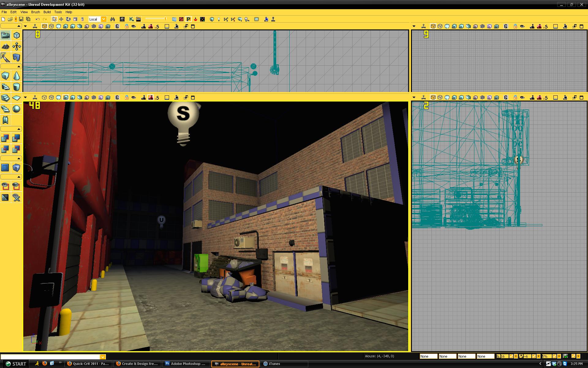This screenshot has width=588, height=368.
Task: Click the Sphere brush builder
Action: [x=17, y=109]
